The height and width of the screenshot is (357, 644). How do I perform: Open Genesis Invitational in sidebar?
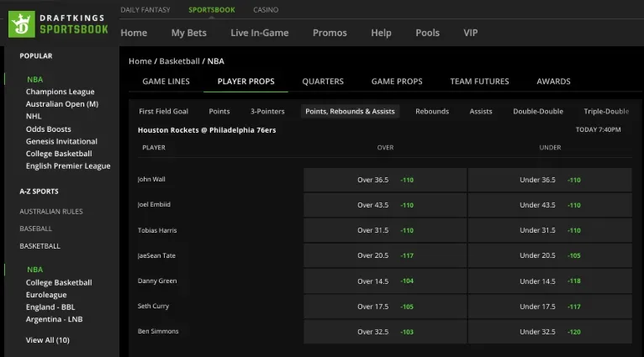(x=61, y=141)
